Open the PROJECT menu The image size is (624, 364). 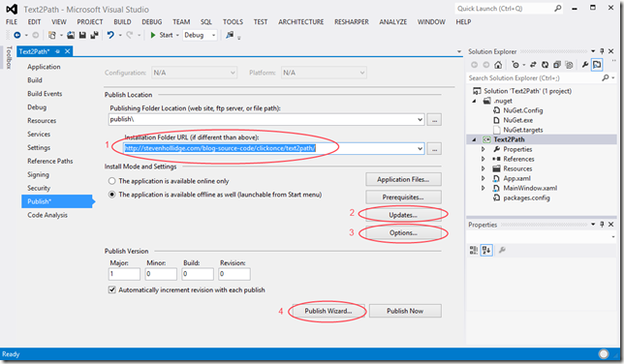pos(90,22)
